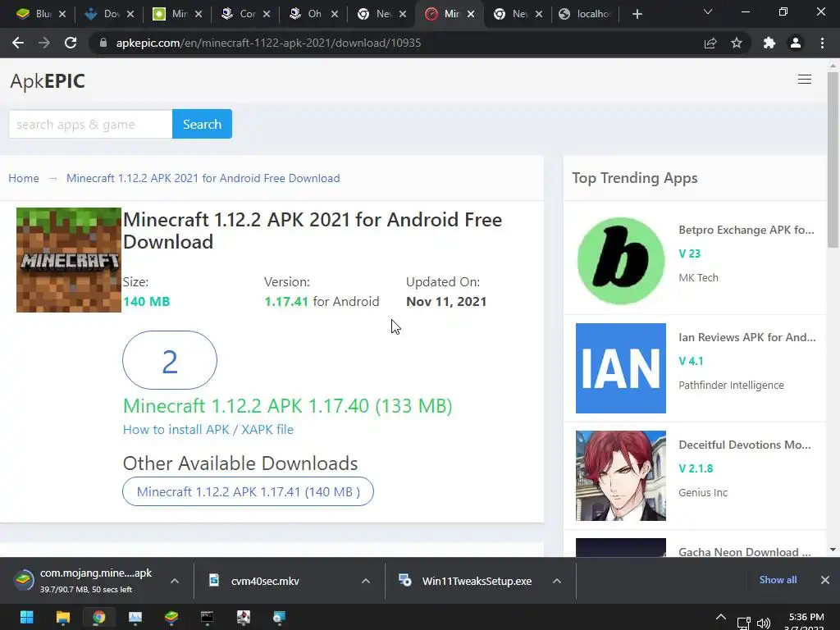Screen dimensions: 840x630
Task: Click the ApkEPIC logo
Action: (x=48, y=81)
